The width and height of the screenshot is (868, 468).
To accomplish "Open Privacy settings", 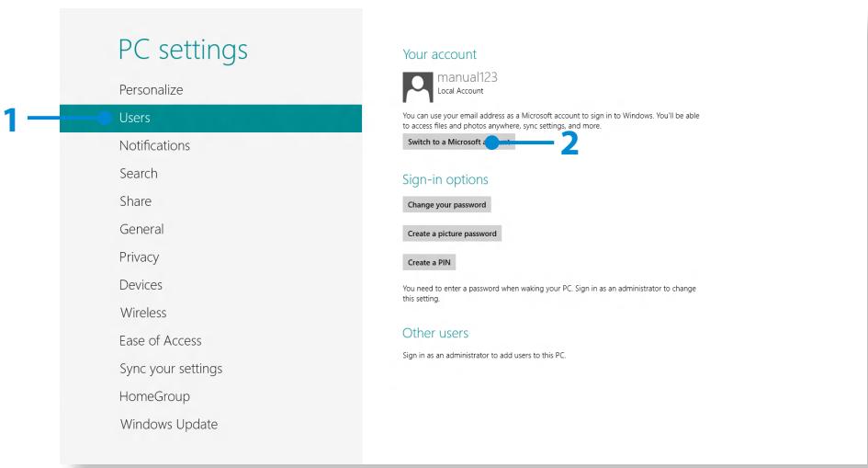I will pos(139,257).
